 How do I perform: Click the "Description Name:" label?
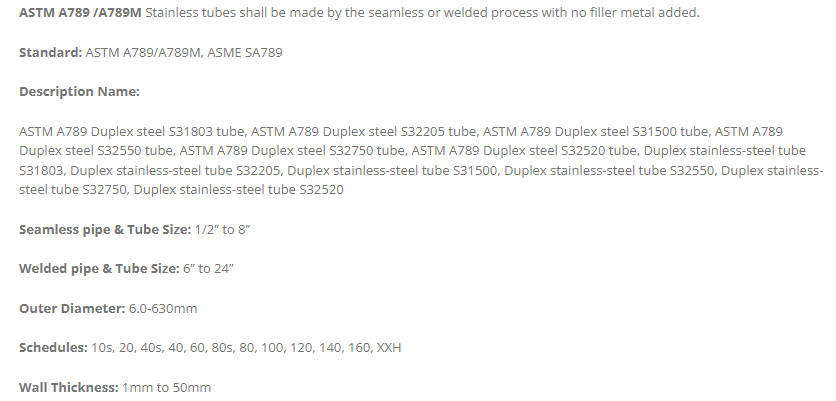(79, 91)
